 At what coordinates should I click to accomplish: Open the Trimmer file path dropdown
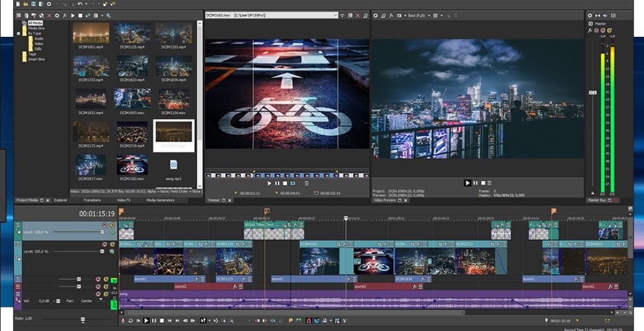(x=335, y=15)
